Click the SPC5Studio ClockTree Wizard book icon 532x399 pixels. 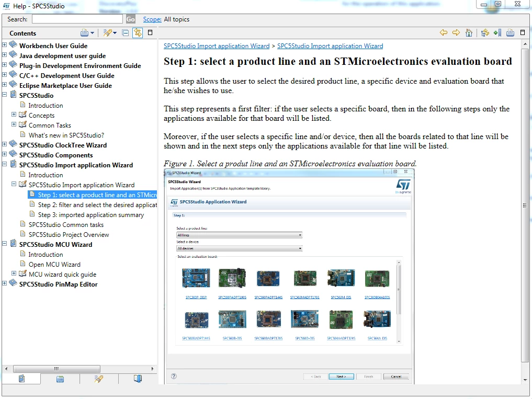tap(13, 144)
